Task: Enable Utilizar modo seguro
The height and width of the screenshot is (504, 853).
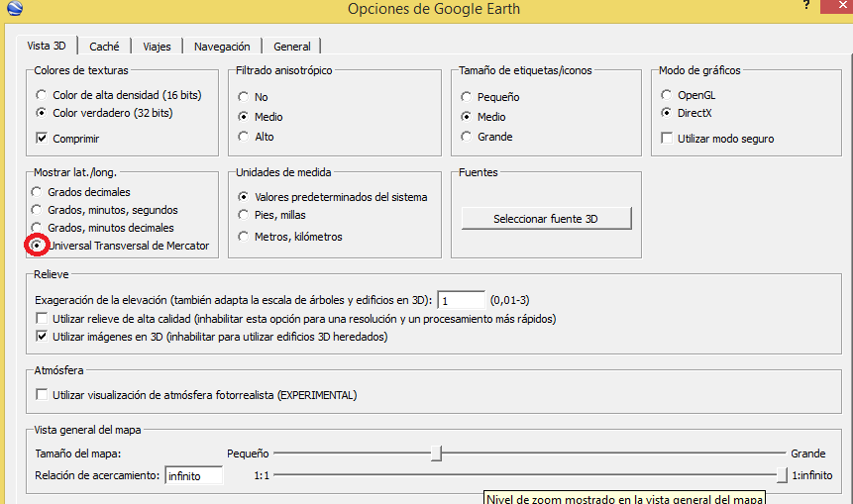Action: (667, 138)
